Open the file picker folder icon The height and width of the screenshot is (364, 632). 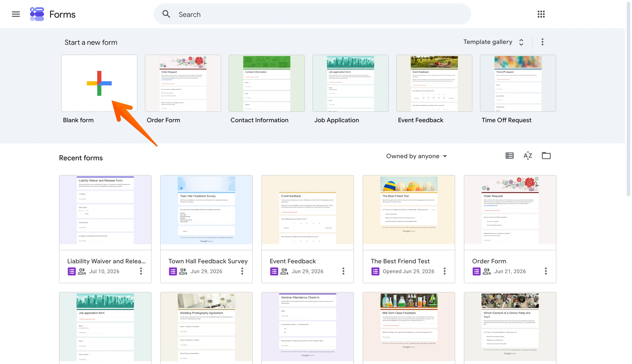tap(546, 156)
